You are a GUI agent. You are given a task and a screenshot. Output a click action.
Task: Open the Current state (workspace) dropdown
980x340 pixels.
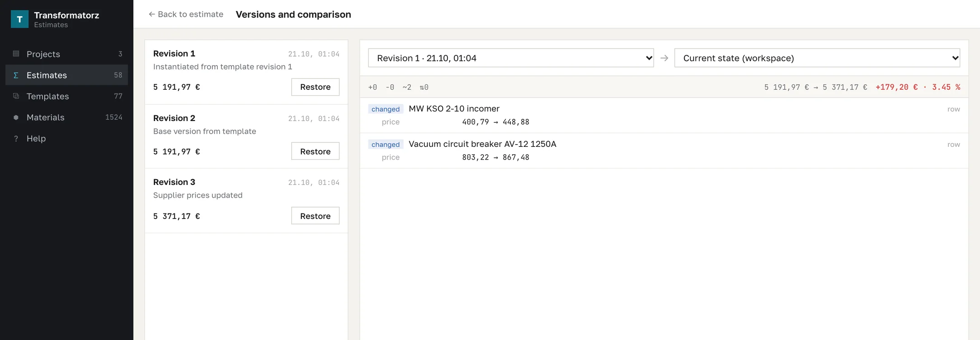[x=817, y=58]
